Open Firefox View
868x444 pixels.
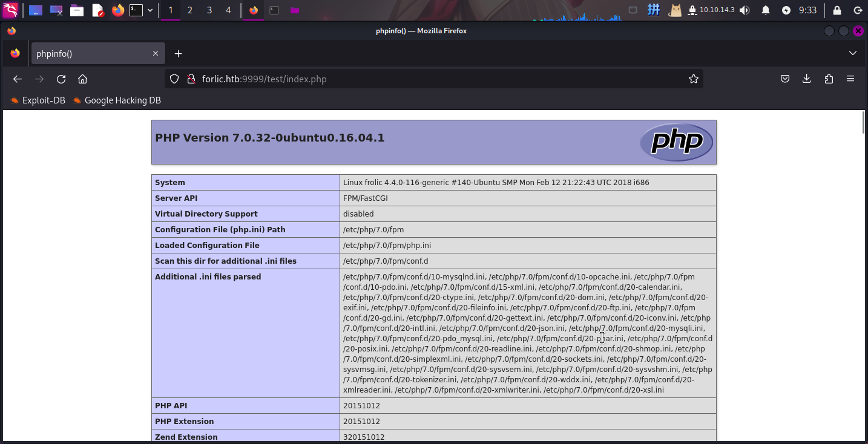click(15, 54)
